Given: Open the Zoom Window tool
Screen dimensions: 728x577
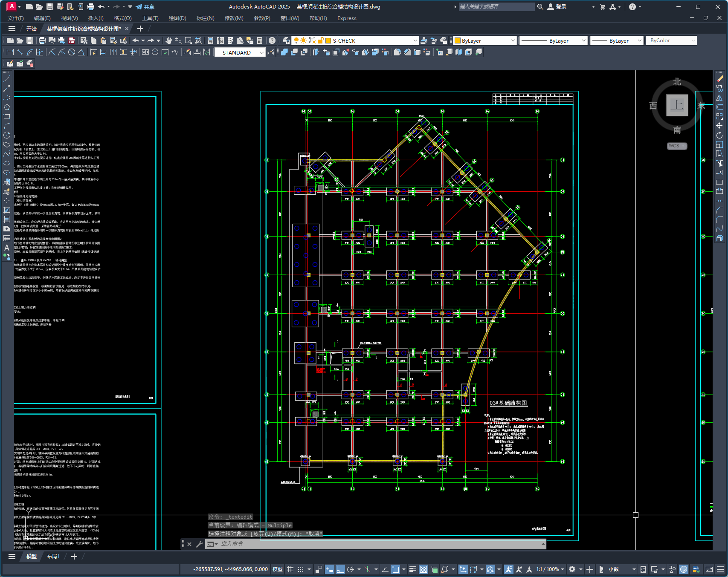Looking at the screenshot, I should 189,40.
